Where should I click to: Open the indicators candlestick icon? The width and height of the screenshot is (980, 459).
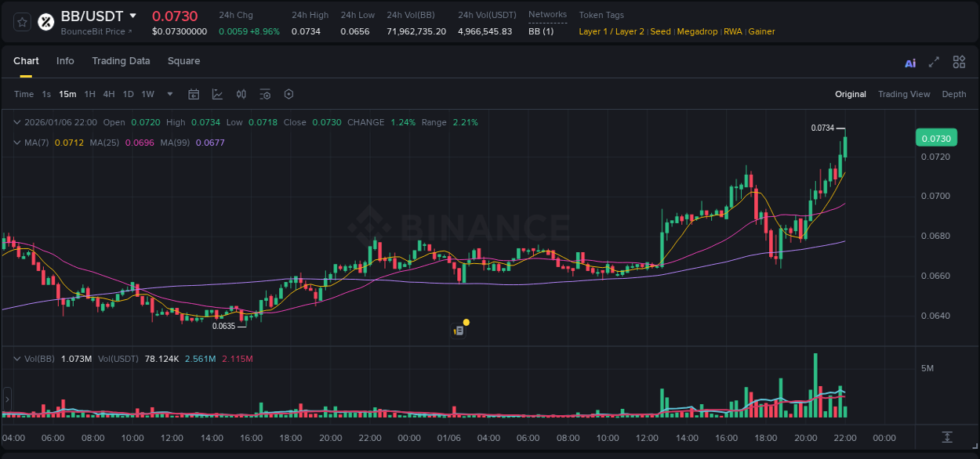241,94
